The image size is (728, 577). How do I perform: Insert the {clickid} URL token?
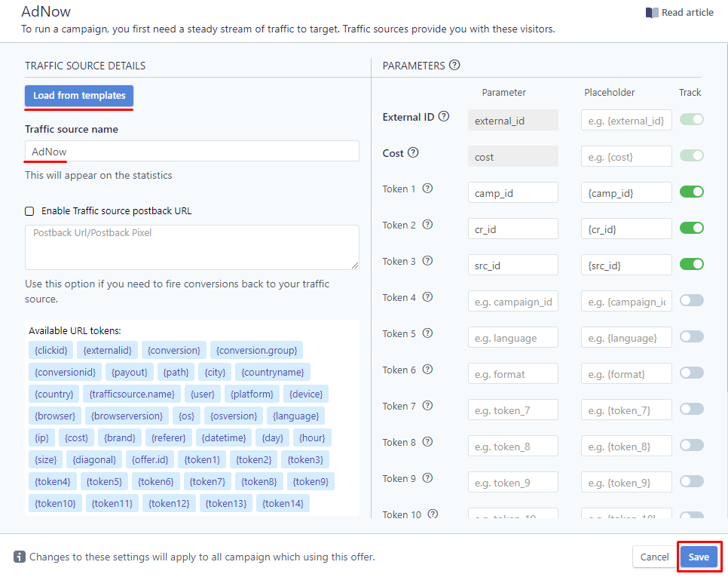(x=51, y=350)
